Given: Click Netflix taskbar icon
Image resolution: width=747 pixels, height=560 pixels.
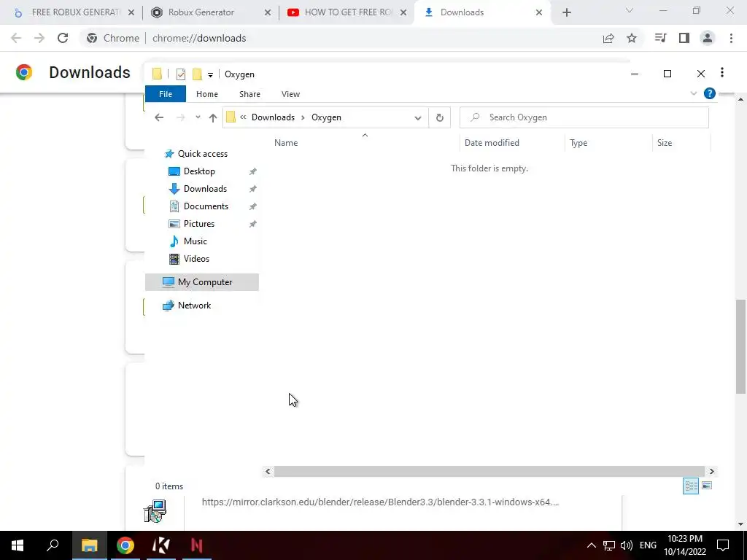Looking at the screenshot, I should [197, 545].
